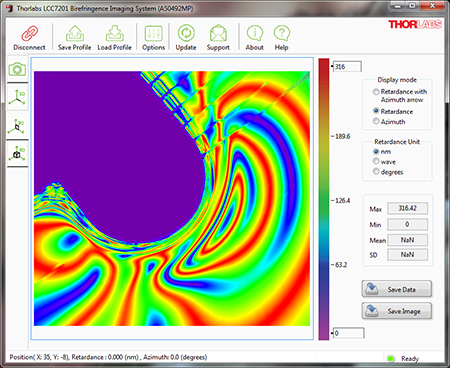
Task: Click the camera snapshot sidebar icon
Action: 17,69
